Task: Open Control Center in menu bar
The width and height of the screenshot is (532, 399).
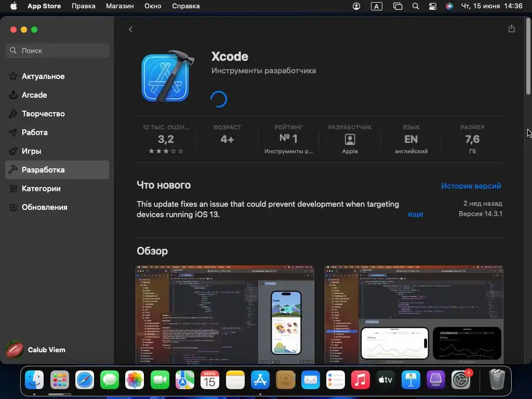Action: (x=433, y=6)
